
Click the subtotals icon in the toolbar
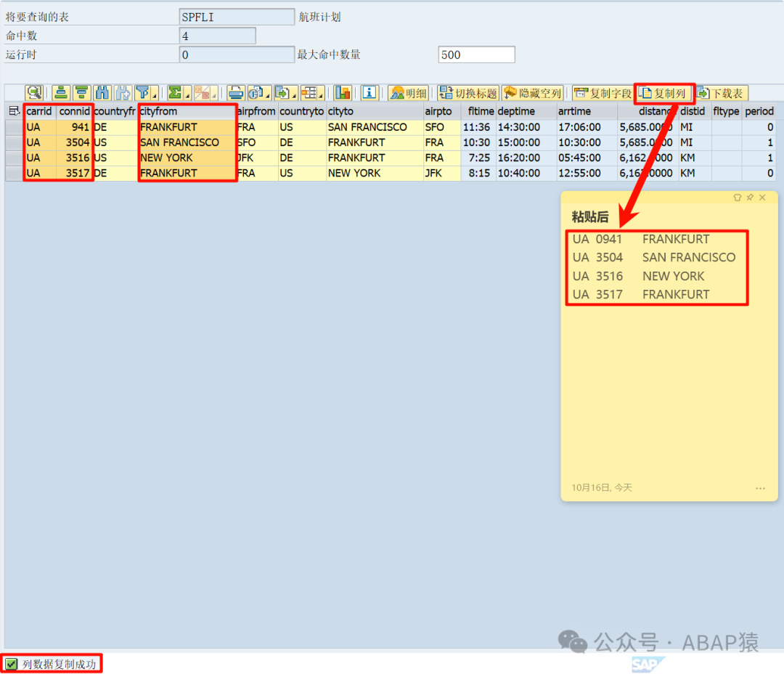202,93
